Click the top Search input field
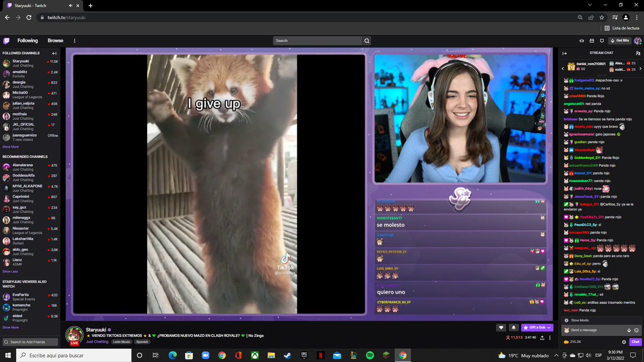 click(x=318, y=41)
